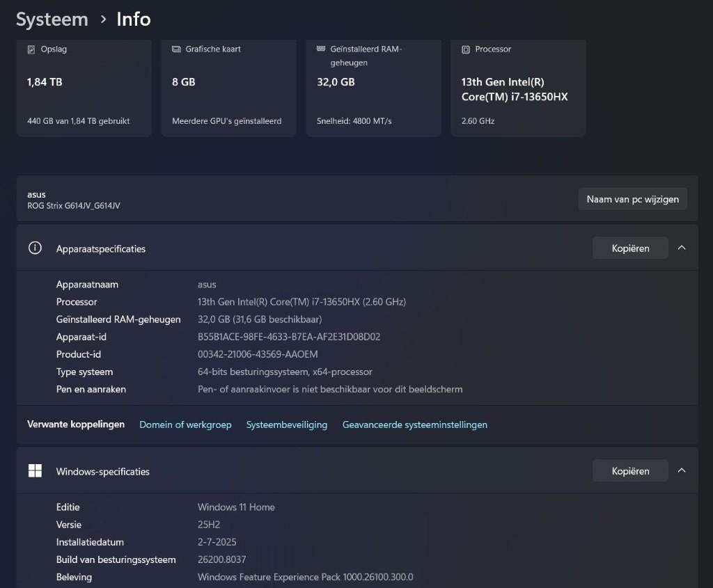
Task: Click the chevron on Apparaatspecificaties header
Action: tap(682, 247)
